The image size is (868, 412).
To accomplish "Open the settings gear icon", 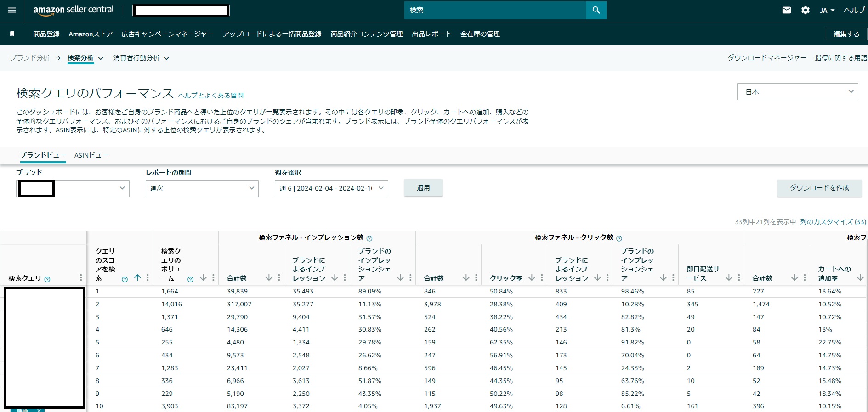I will click(x=805, y=10).
